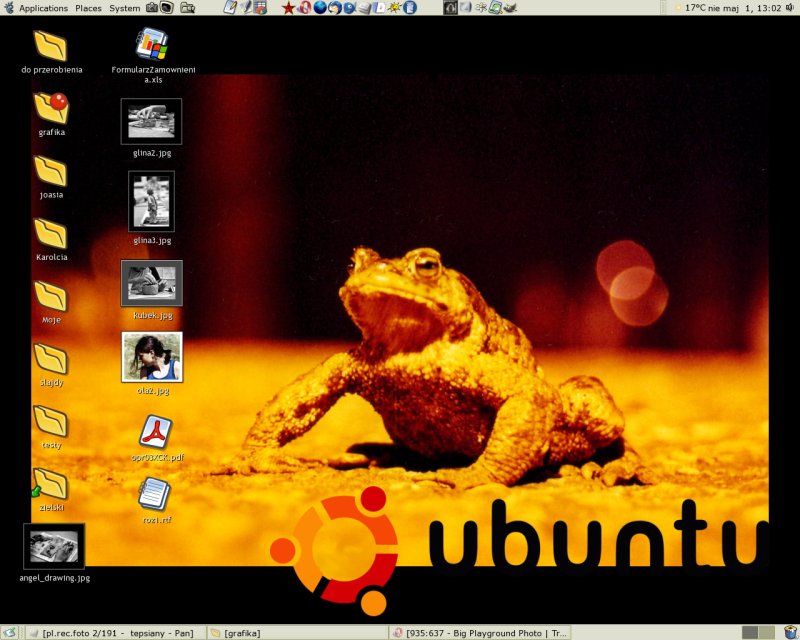Select the glina2.jpg thumbnail
This screenshot has height=640, width=800.
(152, 121)
